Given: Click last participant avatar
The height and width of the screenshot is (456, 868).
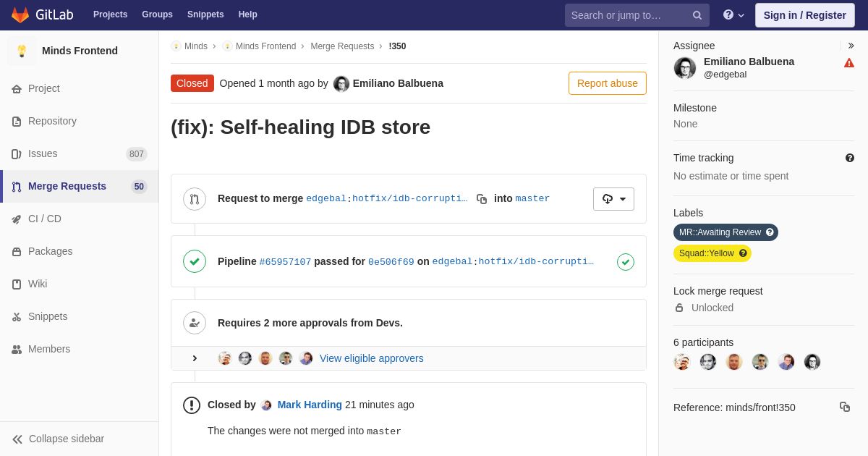Looking at the screenshot, I should coord(812,362).
